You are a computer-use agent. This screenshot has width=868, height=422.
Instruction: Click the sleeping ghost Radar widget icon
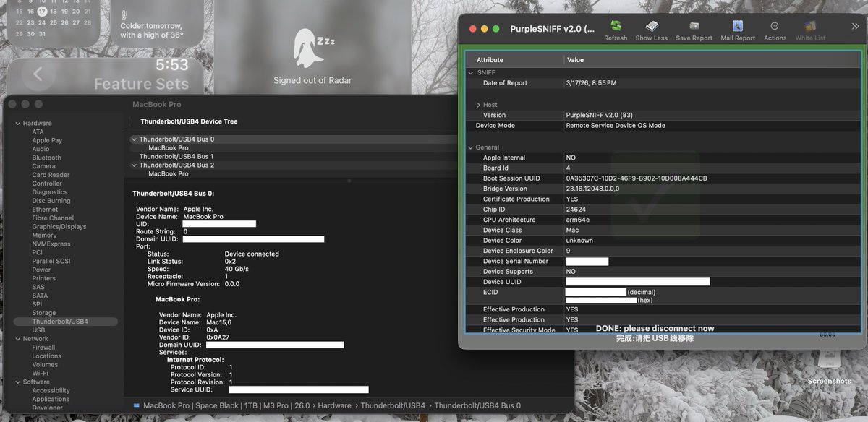tap(312, 48)
